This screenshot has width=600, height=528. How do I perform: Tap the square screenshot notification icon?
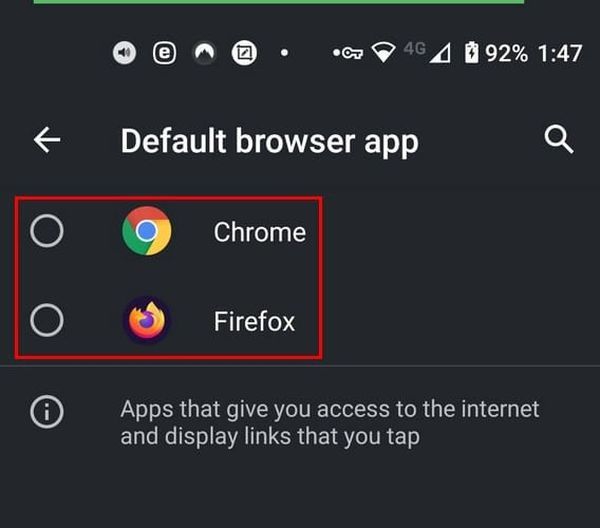(244, 53)
